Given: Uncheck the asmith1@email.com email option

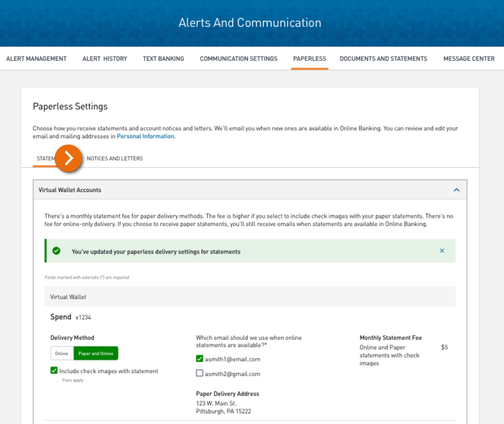Looking at the screenshot, I should (x=200, y=359).
